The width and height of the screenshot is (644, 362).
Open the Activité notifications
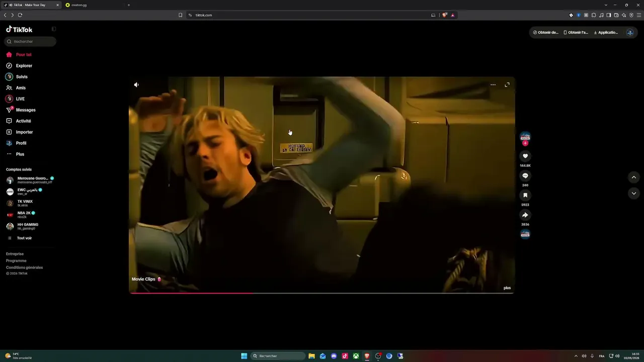tap(19, 121)
